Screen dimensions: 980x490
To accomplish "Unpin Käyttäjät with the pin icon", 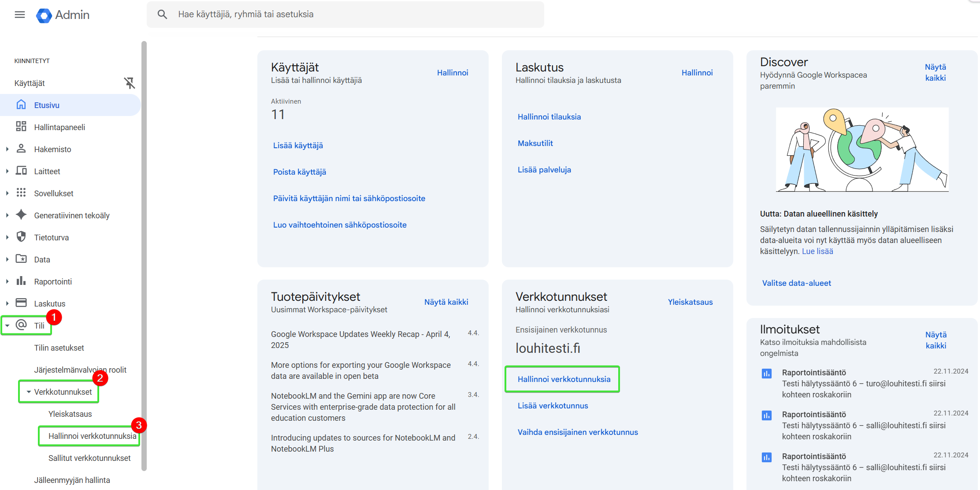I will click(x=129, y=83).
